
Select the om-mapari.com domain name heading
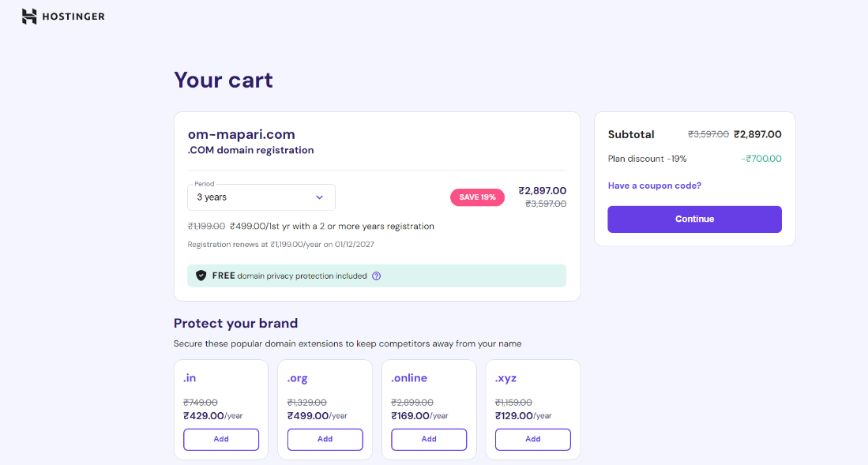(241, 133)
